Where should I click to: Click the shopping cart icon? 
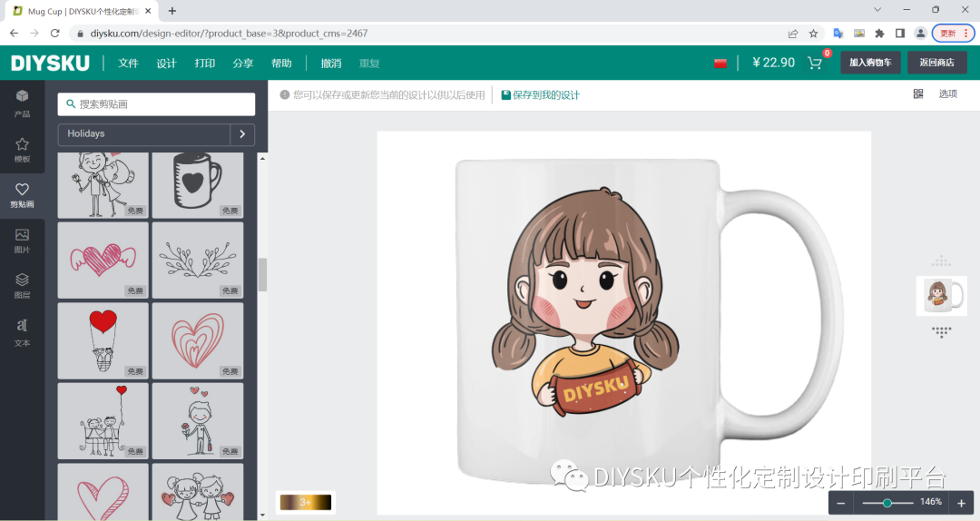tap(814, 63)
